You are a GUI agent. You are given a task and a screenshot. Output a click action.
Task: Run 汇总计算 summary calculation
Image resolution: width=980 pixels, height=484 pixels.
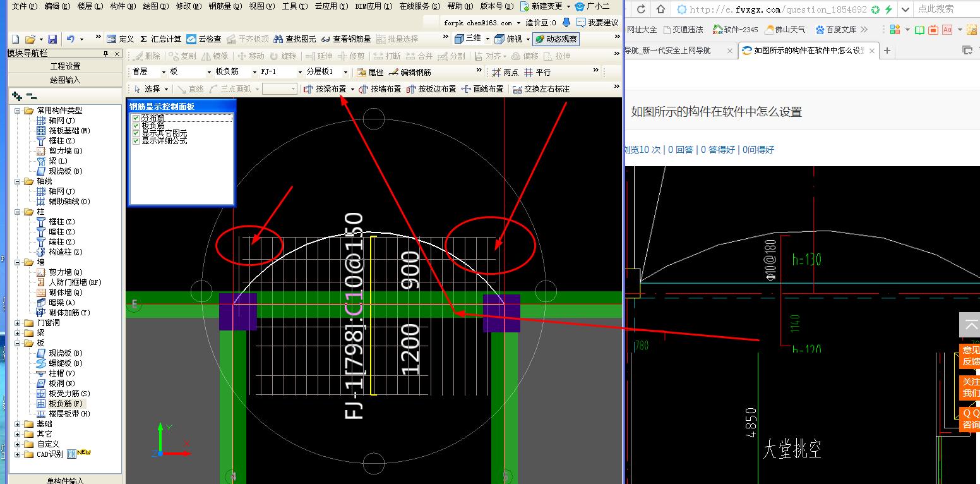(160, 39)
